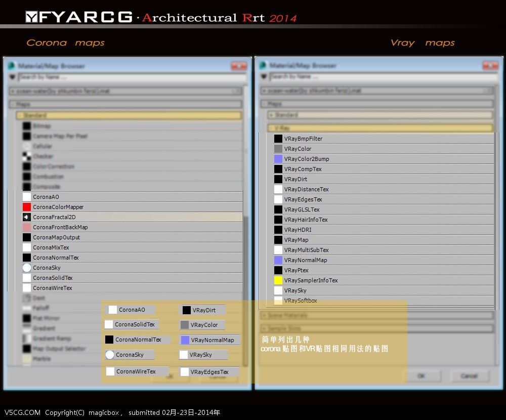Click Cancel in the right Material/Map Browser

(469, 376)
